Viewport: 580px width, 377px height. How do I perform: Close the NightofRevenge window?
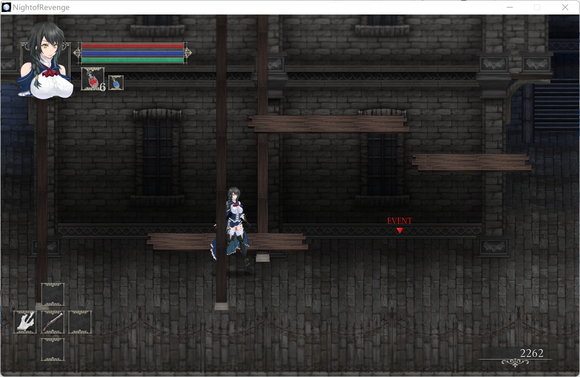click(x=565, y=7)
